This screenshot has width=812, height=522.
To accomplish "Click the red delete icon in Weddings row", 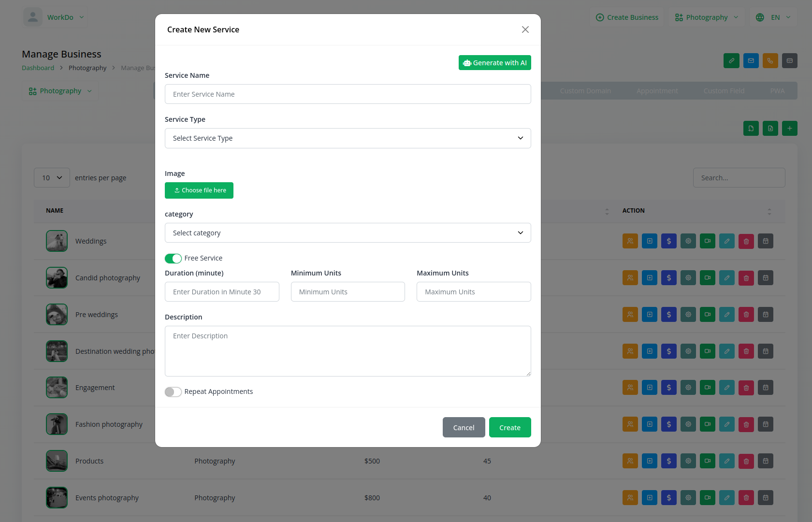I will coord(746,241).
